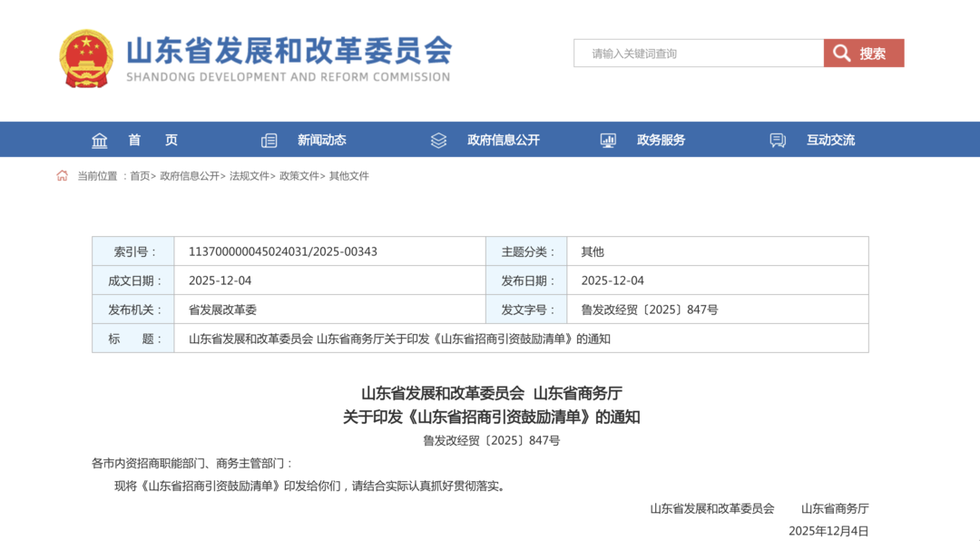Image resolution: width=980 pixels, height=541 pixels.
Task: Click the monitor icon for 政务服务
Action: point(608,141)
